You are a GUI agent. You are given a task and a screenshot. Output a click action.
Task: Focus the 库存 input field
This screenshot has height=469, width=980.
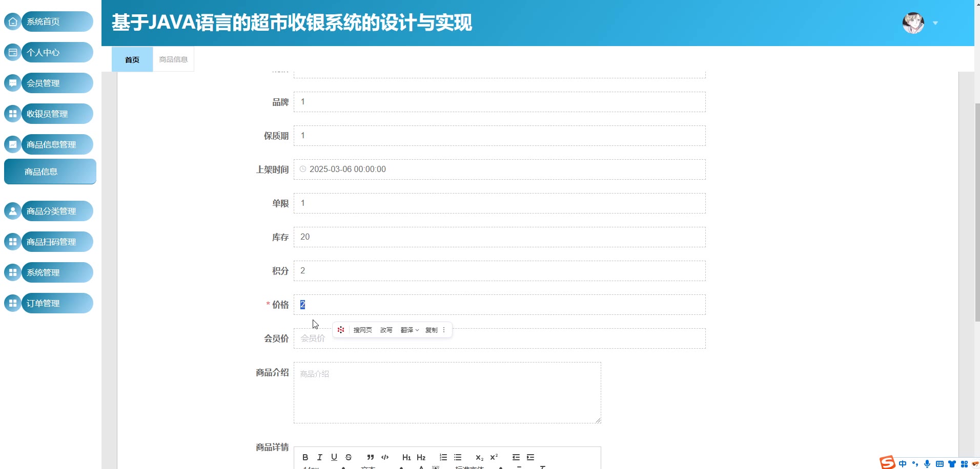(499, 237)
